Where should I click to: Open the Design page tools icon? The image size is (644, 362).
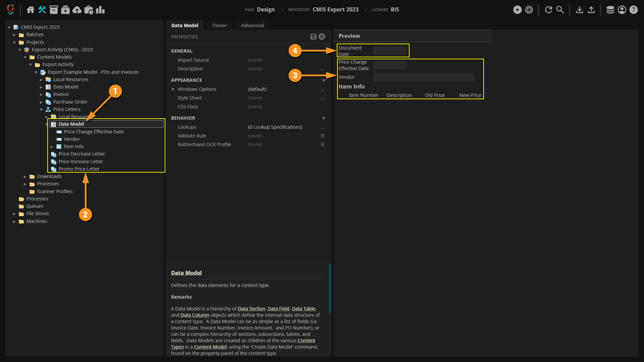click(42, 10)
